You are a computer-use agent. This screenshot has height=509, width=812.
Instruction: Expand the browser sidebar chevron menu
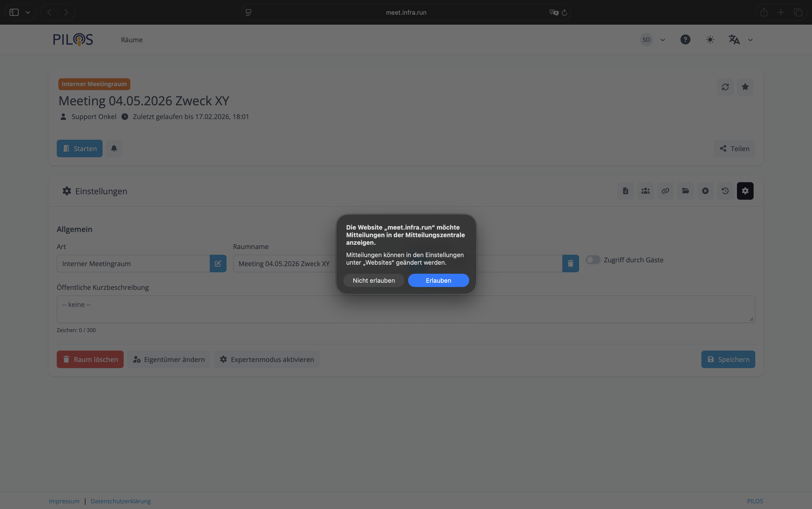[28, 13]
